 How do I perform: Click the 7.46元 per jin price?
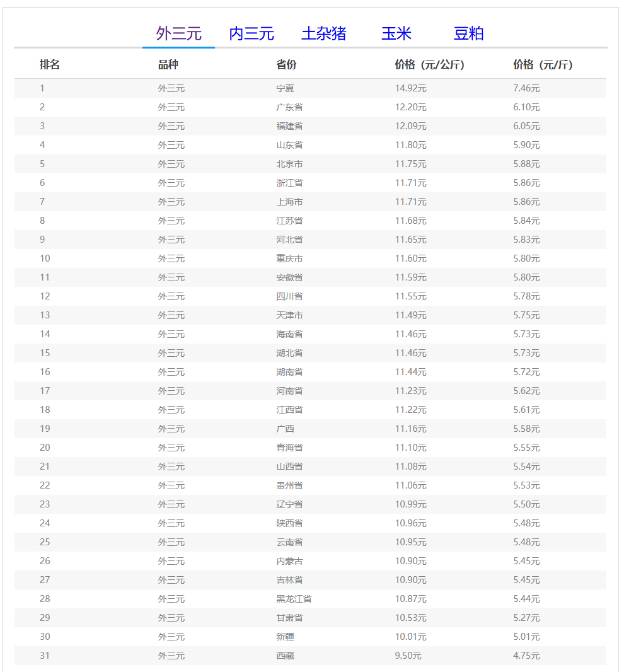click(x=526, y=88)
